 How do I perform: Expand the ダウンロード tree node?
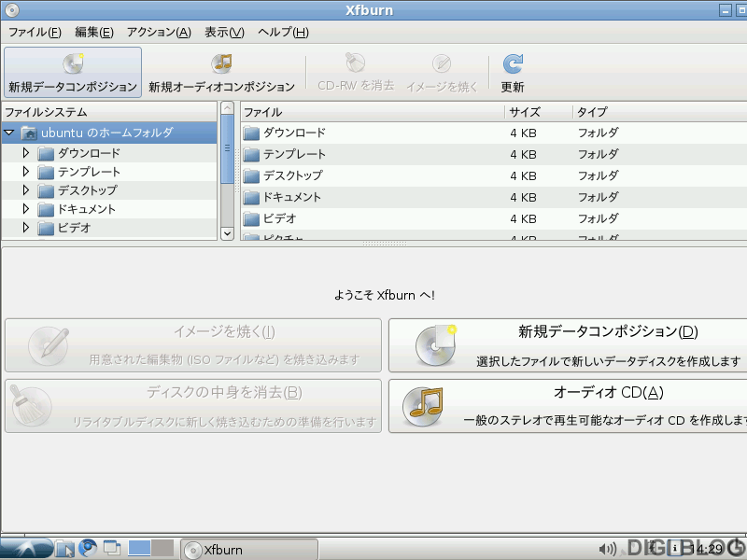tap(26, 153)
